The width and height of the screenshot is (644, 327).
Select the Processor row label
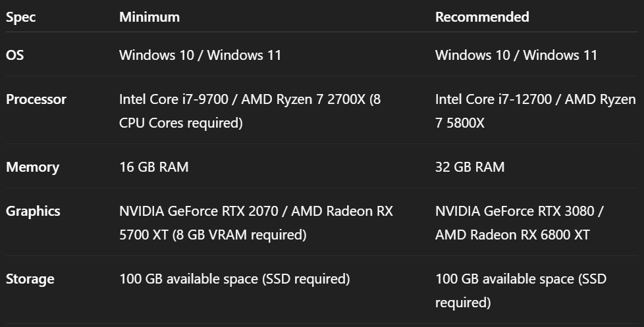pyautogui.click(x=36, y=99)
